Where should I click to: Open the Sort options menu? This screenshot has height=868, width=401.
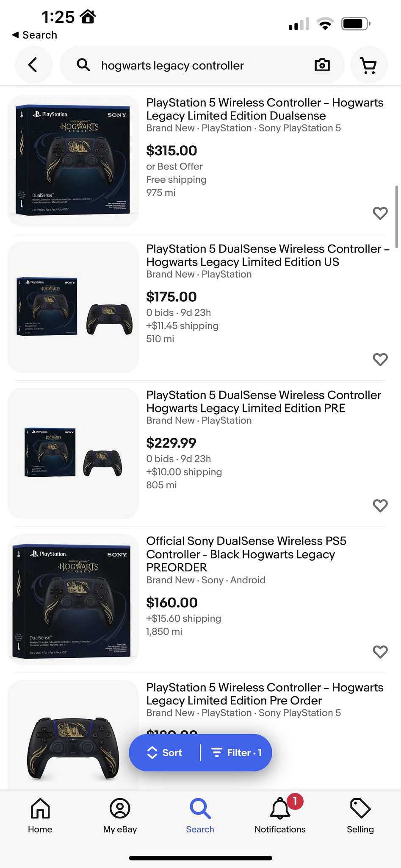coord(165,753)
